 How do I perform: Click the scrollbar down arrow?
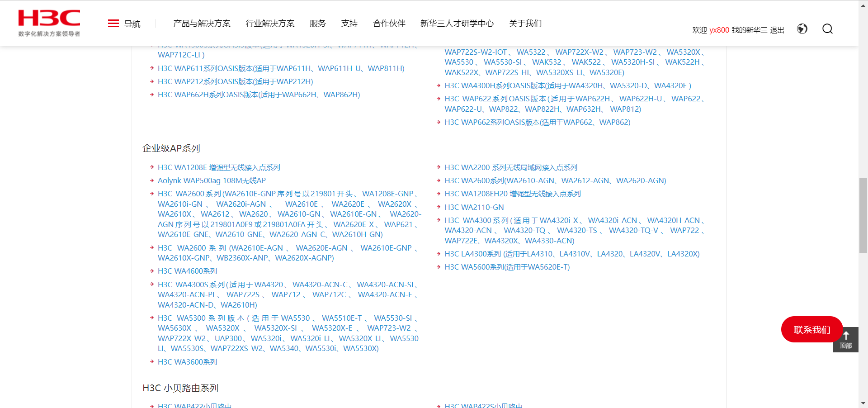click(x=863, y=403)
